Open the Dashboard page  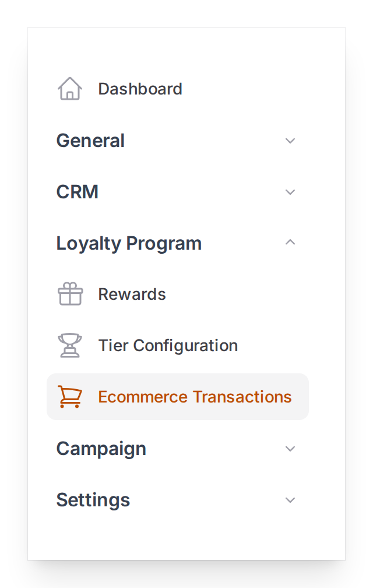coord(140,89)
